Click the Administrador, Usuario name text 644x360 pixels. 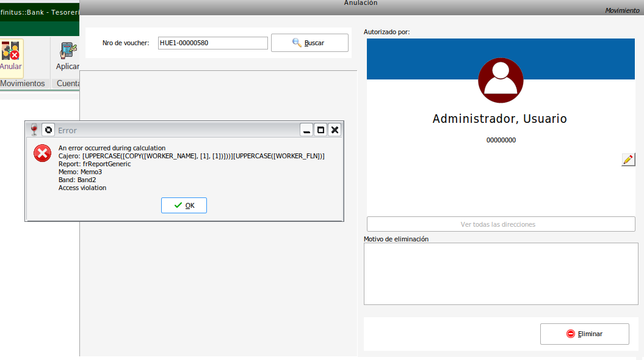point(500,119)
